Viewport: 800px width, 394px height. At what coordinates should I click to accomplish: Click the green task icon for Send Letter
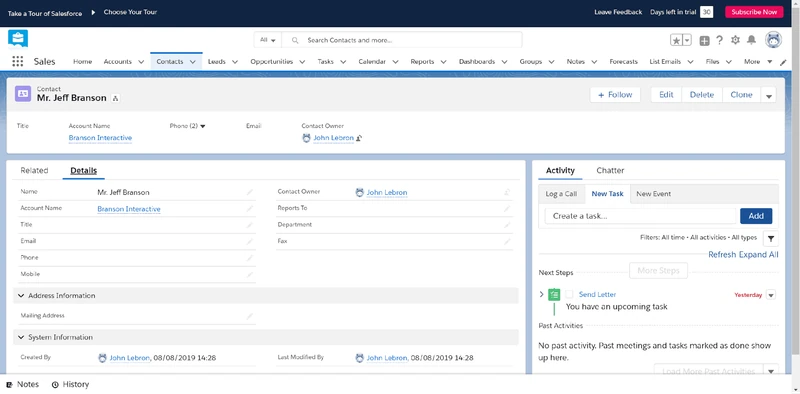click(x=554, y=294)
